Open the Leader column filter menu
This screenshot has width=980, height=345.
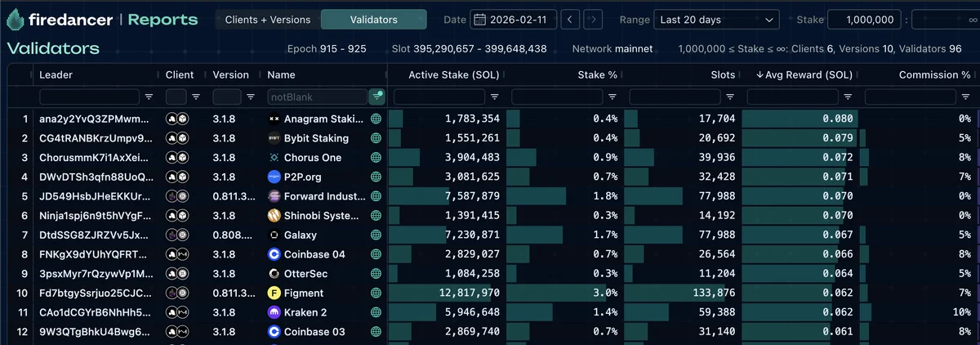(x=149, y=96)
